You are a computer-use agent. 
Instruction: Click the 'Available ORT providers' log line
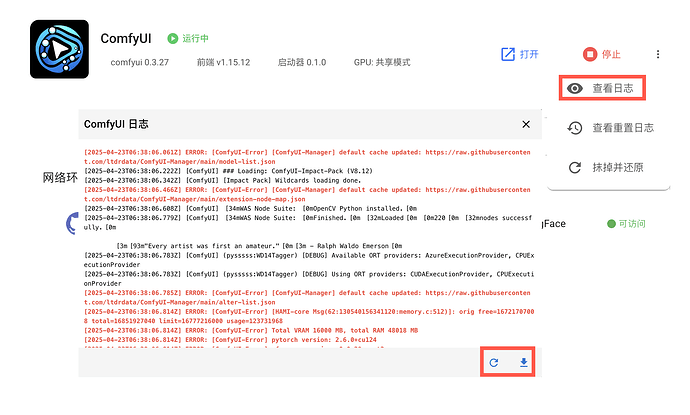pyautogui.click(x=309, y=260)
